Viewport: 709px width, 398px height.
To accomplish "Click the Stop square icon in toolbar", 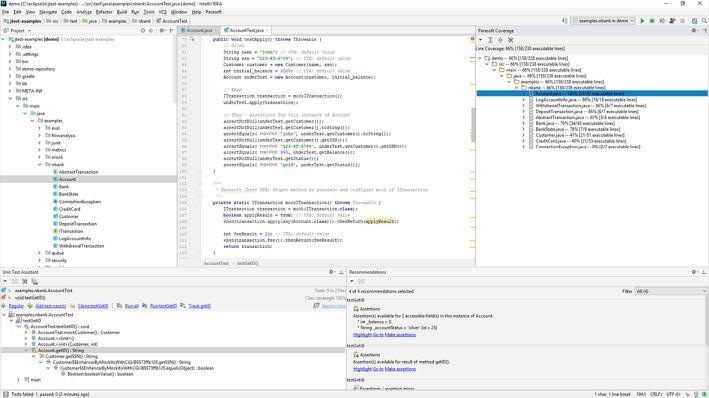I will (x=682, y=21).
